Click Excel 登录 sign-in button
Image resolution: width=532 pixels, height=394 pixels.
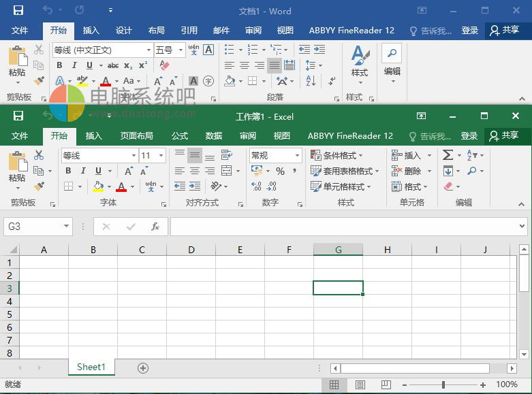point(469,136)
